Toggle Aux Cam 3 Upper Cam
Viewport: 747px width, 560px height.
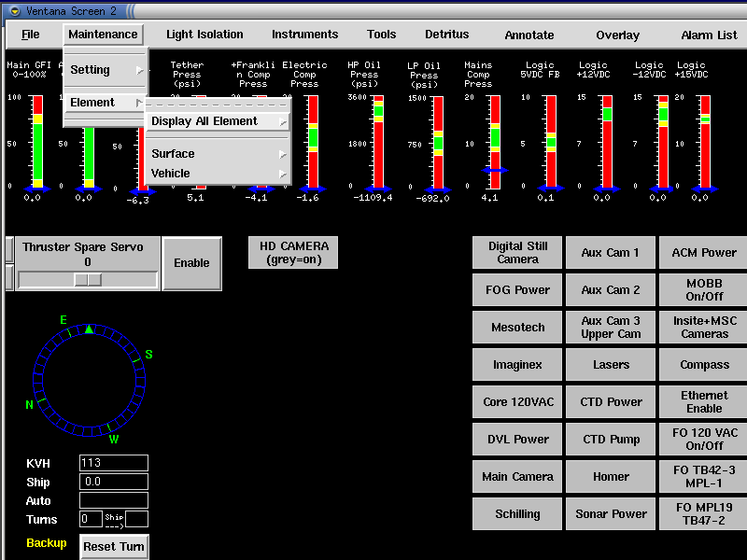click(611, 328)
